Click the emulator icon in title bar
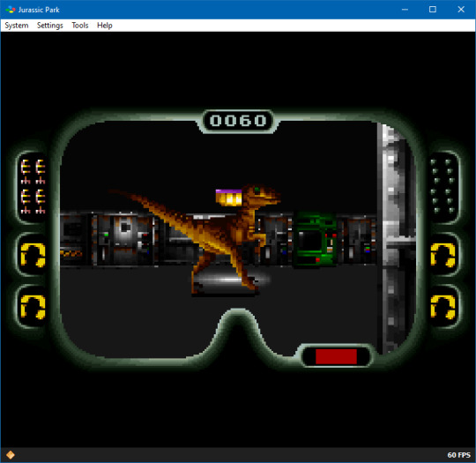The width and height of the screenshot is (476, 463). click(x=10, y=10)
